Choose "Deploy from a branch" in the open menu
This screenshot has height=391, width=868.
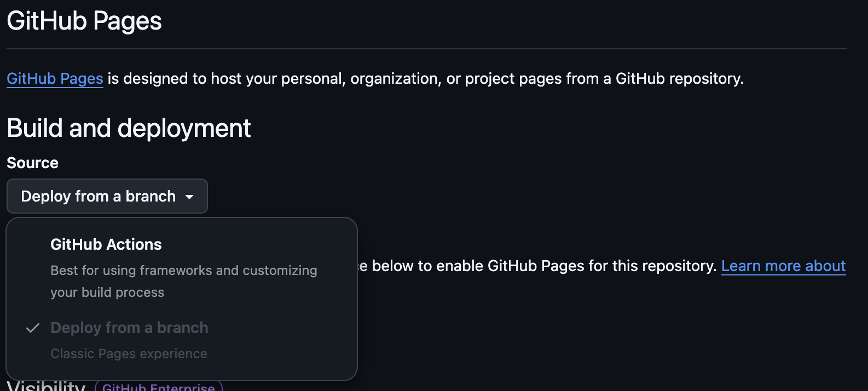[x=129, y=327]
